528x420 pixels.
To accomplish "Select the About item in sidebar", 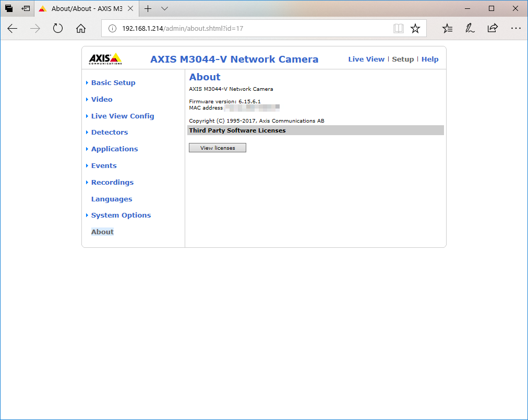I will (102, 232).
